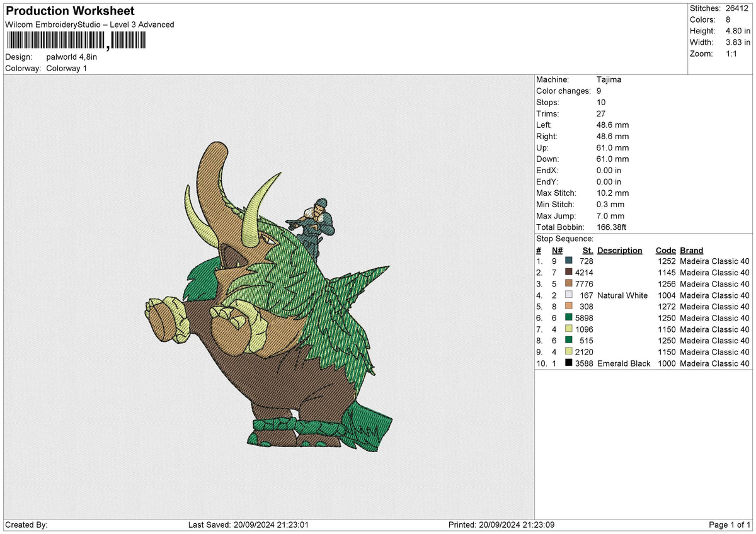Viewport: 756px width, 534px height.
Task: Click the green swatch in stop row 6
Action: point(569,318)
